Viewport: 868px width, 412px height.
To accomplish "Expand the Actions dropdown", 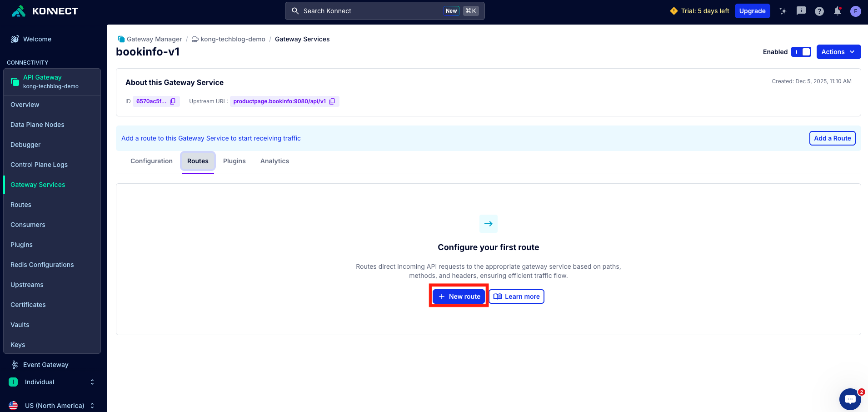I will [838, 52].
